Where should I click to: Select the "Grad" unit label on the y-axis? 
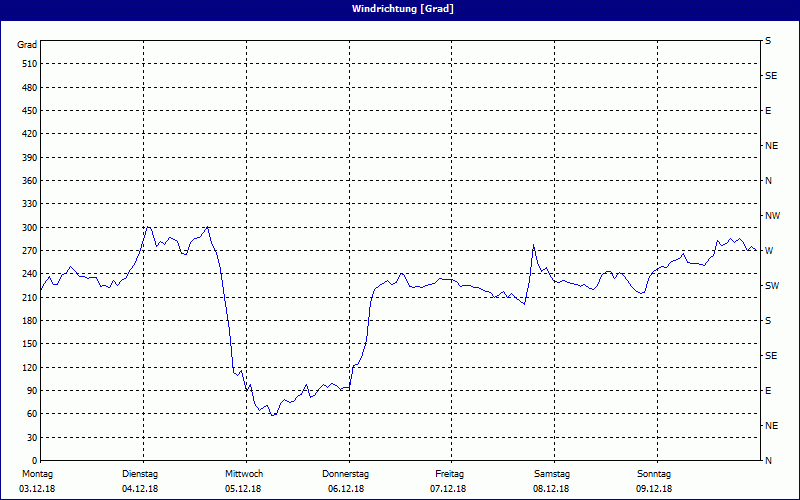click(27, 45)
